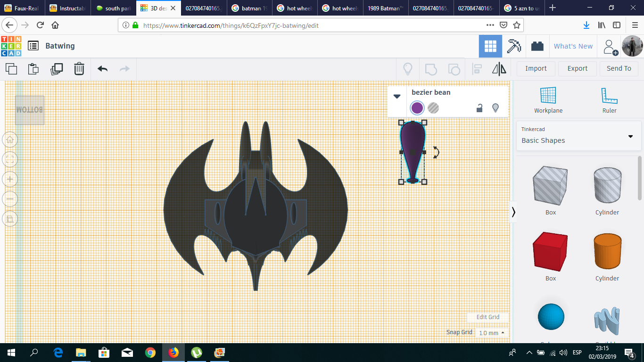Delete selection with the trash icon

pyautogui.click(x=79, y=69)
